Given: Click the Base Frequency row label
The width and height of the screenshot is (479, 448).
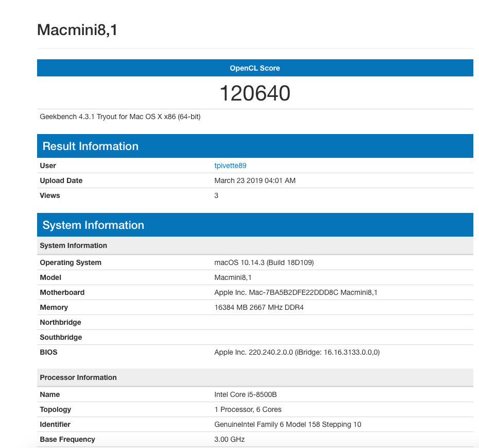Looking at the screenshot, I should (67, 439).
